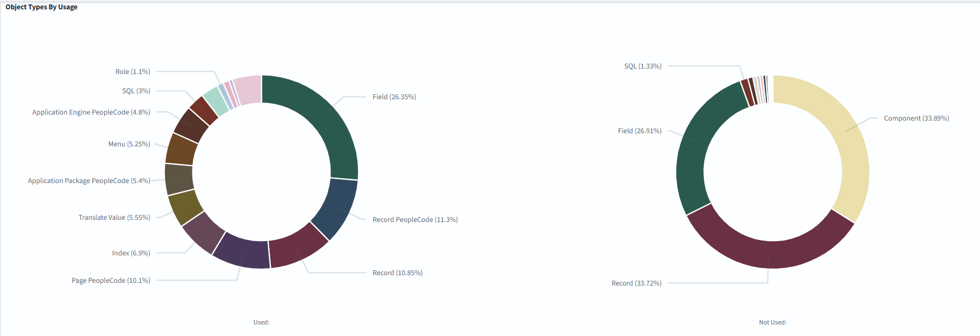This screenshot has width=980, height=336.
Task: Select the Field slice in the Not Used chart
Action: coord(696,141)
